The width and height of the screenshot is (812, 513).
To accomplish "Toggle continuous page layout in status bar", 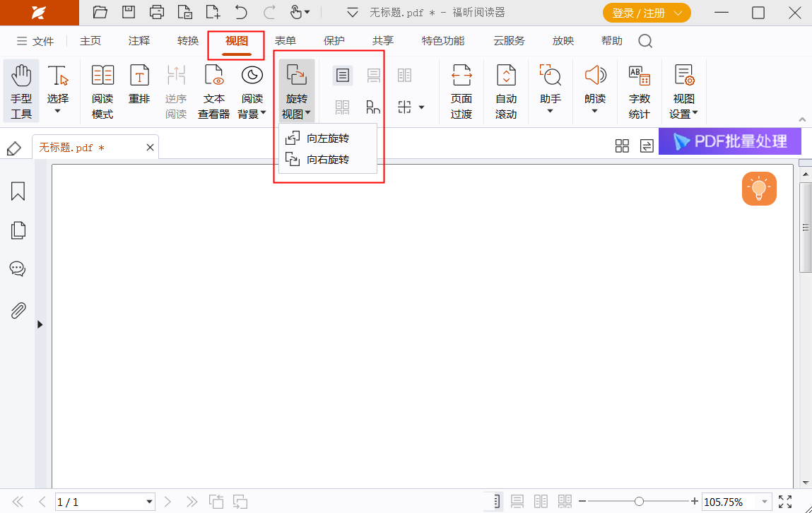I will [517, 500].
